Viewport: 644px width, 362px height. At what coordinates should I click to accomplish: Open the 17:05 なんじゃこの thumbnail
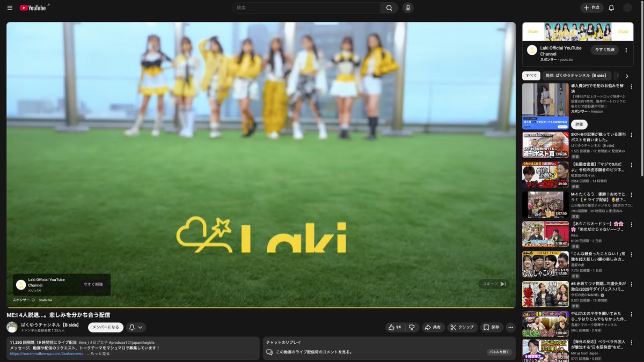pyautogui.click(x=546, y=264)
